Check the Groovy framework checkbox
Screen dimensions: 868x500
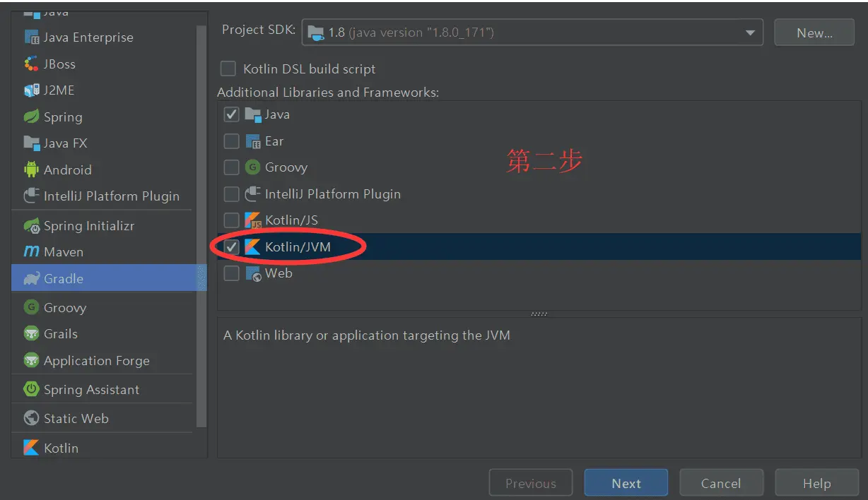(x=231, y=167)
